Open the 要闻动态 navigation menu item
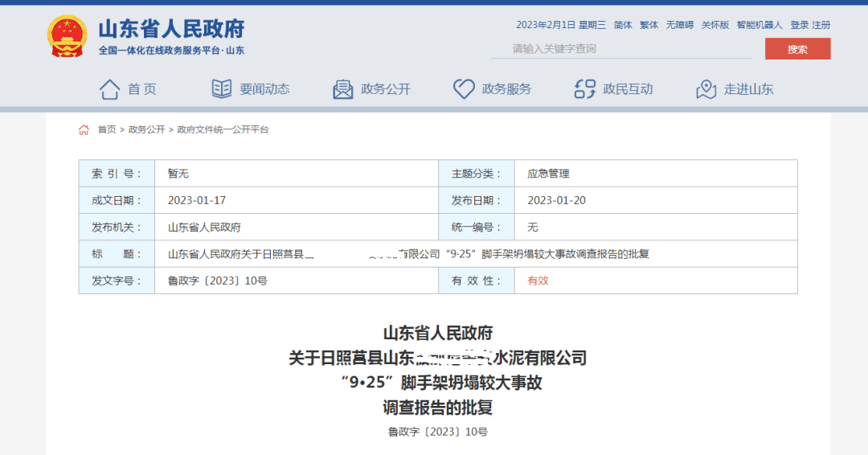 264,89
